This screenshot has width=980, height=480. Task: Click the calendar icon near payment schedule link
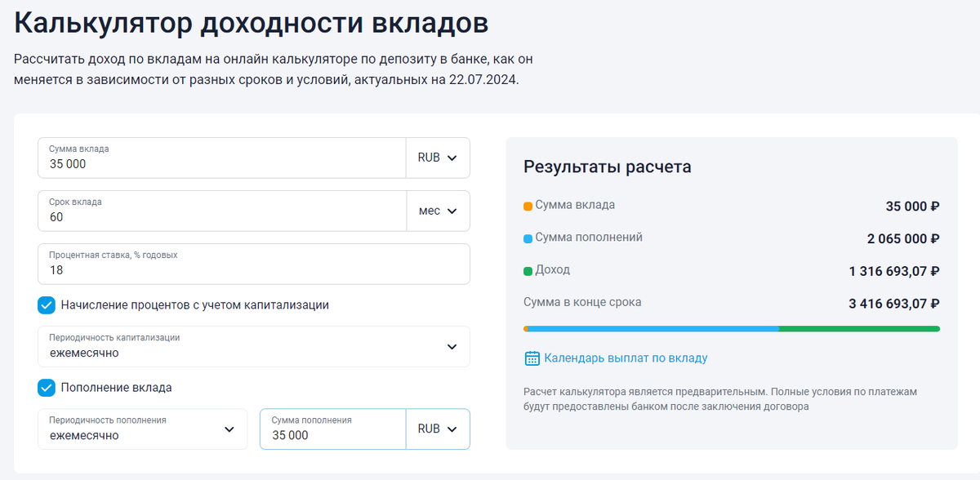coord(531,358)
